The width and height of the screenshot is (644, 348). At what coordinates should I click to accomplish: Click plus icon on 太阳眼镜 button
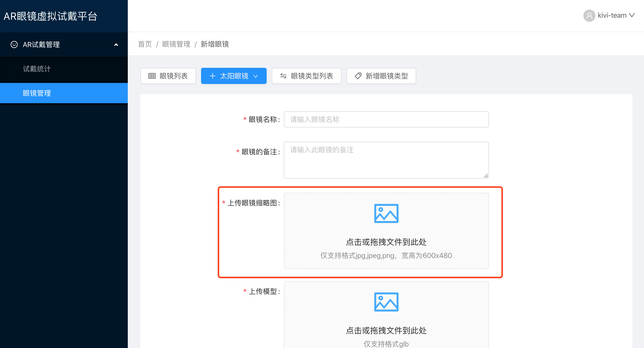(x=212, y=76)
